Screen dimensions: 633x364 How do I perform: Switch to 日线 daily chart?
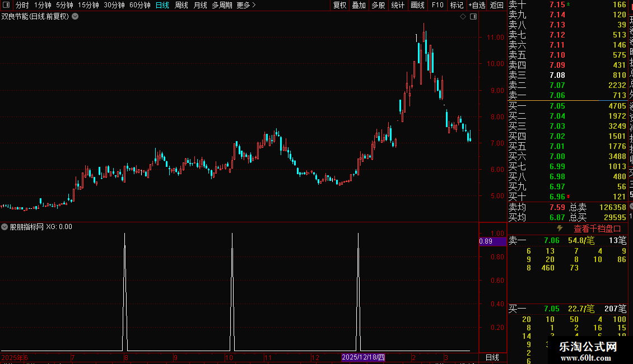pyautogui.click(x=162, y=5)
